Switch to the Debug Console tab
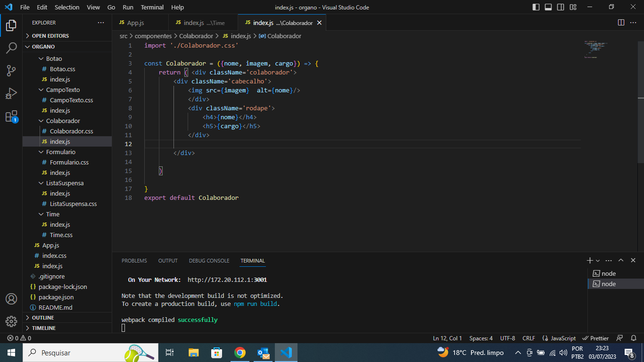The height and width of the screenshot is (362, 644). pyautogui.click(x=209, y=261)
